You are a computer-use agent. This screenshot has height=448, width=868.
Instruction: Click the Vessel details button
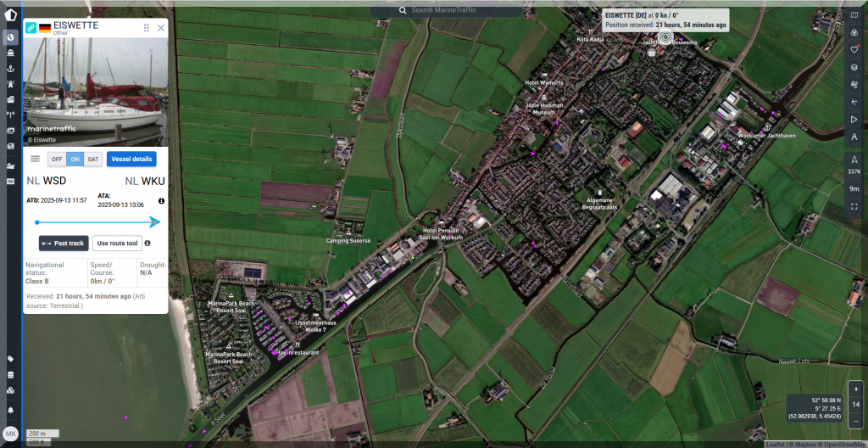point(131,159)
